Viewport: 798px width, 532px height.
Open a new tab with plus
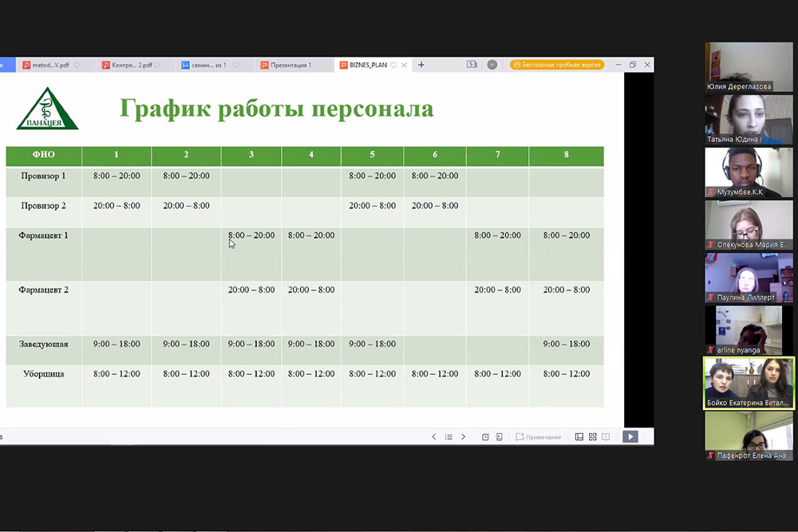click(421, 65)
